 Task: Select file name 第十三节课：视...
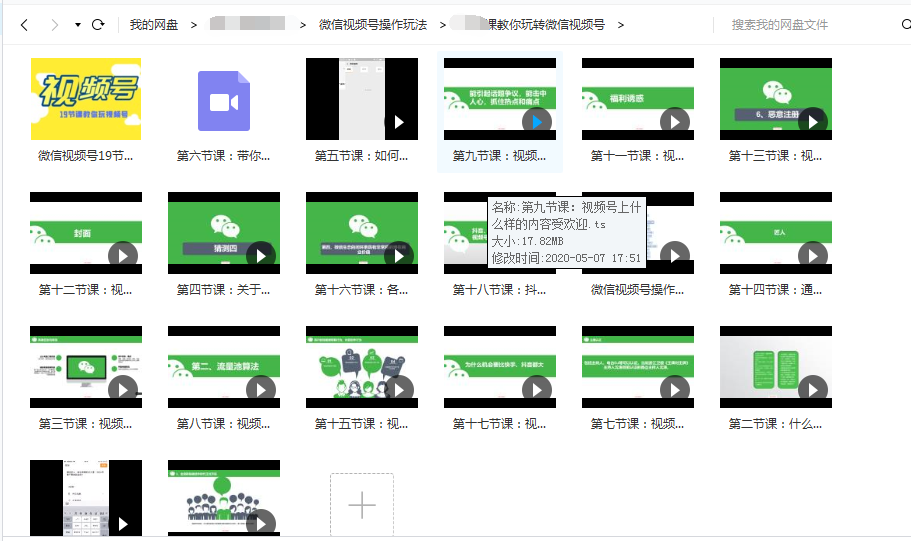775,156
